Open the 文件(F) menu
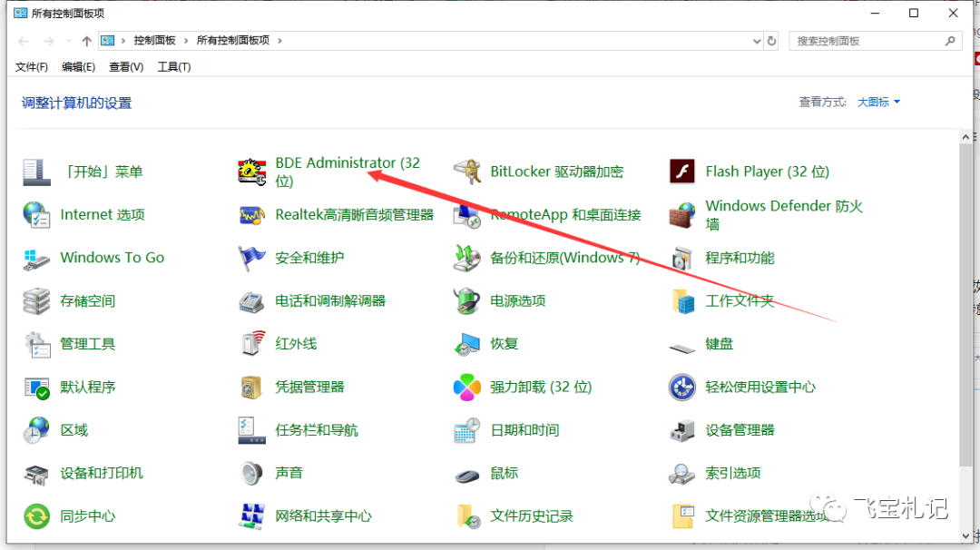980x550 pixels. [31, 67]
